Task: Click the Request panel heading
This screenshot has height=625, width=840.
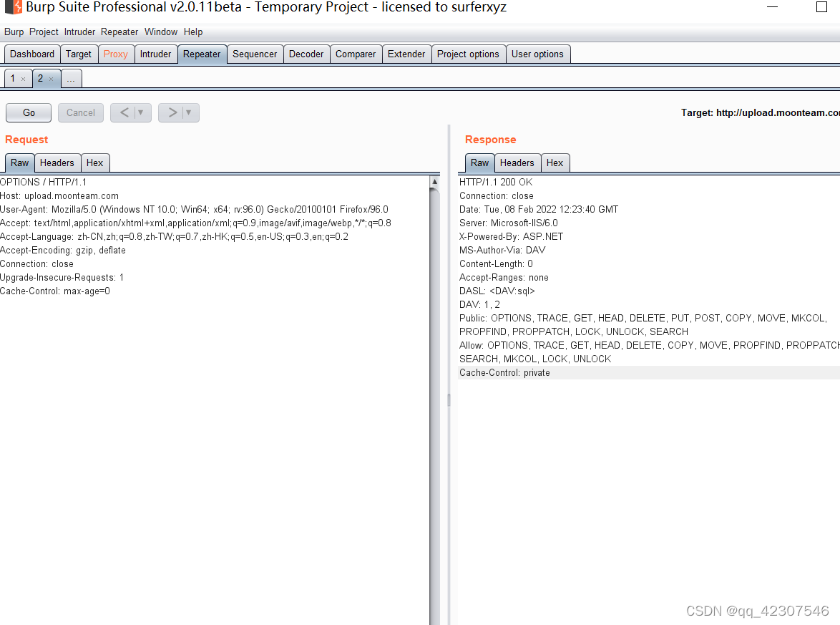Action: tap(26, 140)
